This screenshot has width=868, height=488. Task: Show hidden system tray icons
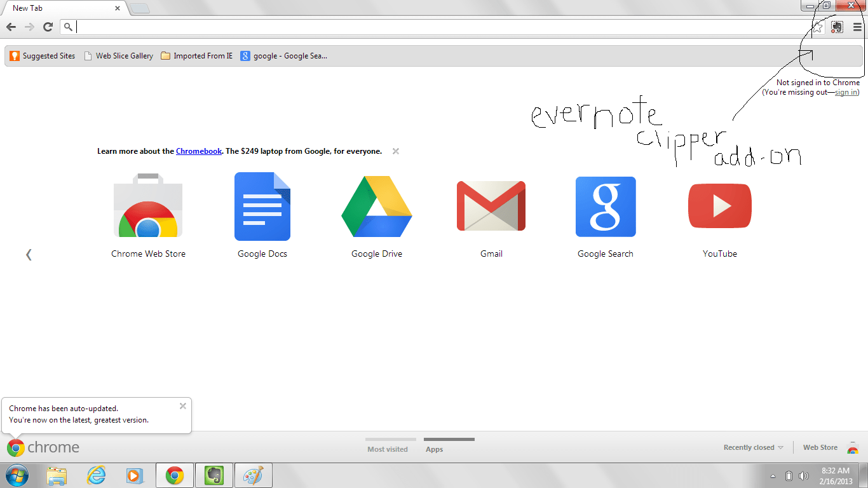773,476
